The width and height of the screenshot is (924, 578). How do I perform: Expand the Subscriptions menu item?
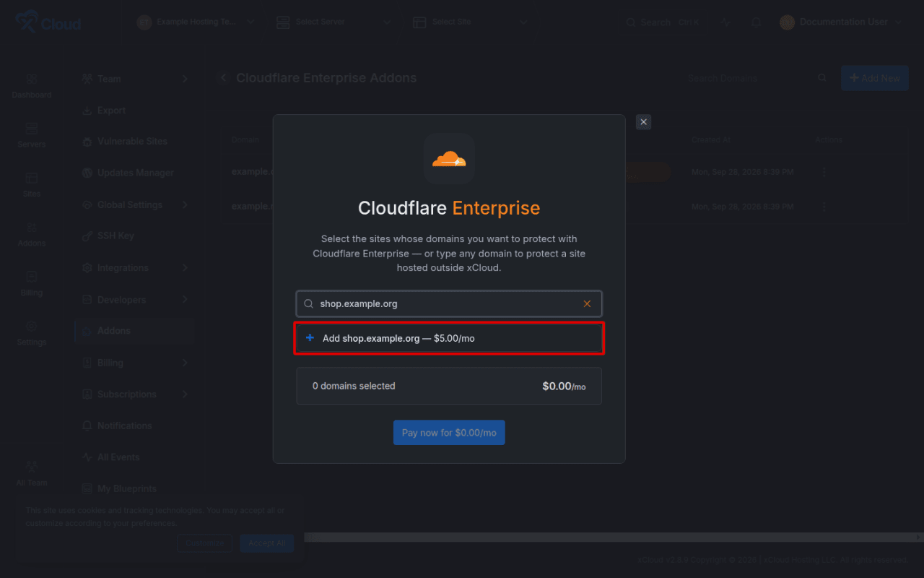[x=134, y=394]
